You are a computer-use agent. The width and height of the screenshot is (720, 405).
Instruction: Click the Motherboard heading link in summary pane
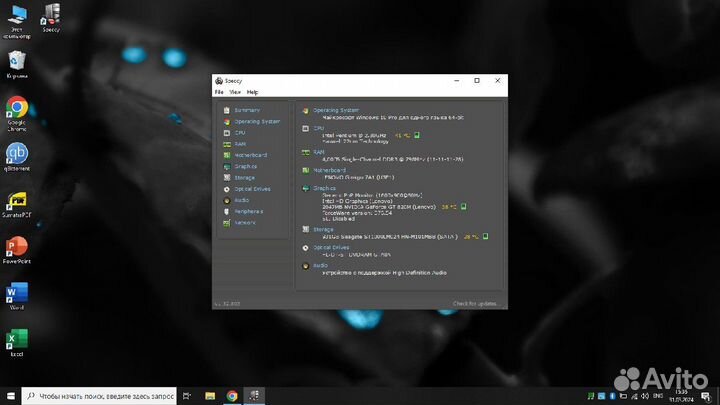[329, 170]
